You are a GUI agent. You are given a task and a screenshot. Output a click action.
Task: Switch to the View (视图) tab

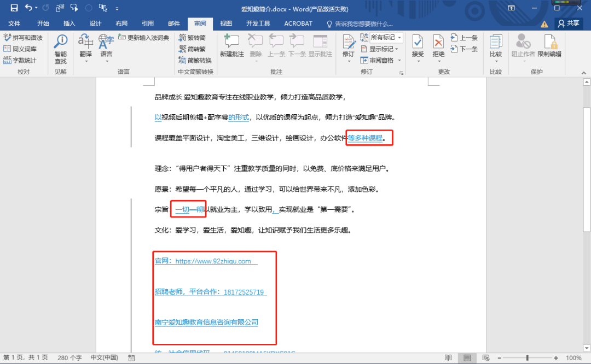[226, 24]
